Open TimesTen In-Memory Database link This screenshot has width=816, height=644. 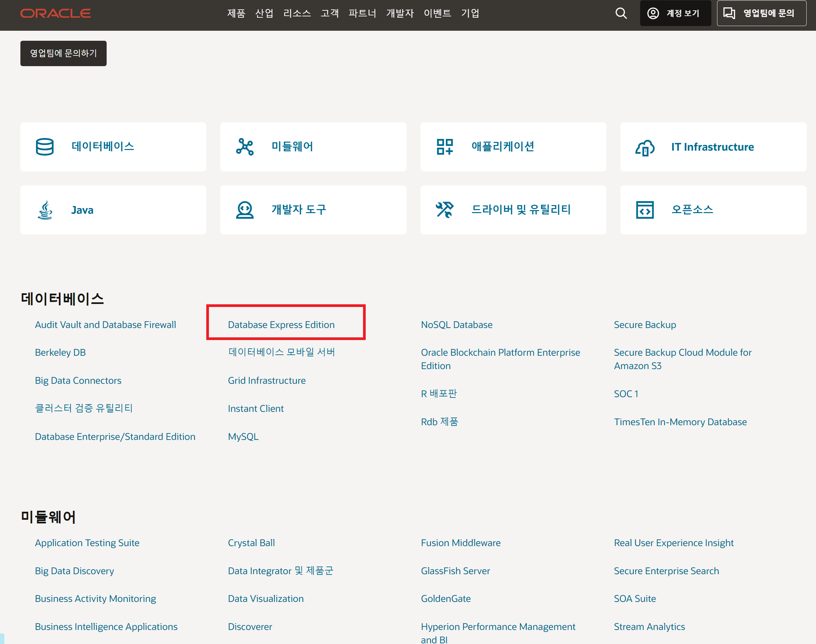pos(680,422)
